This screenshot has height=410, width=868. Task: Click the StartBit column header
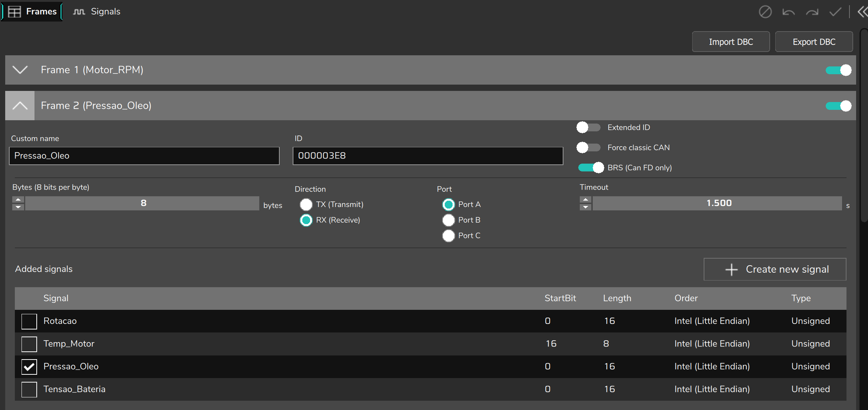click(x=560, y=298)
